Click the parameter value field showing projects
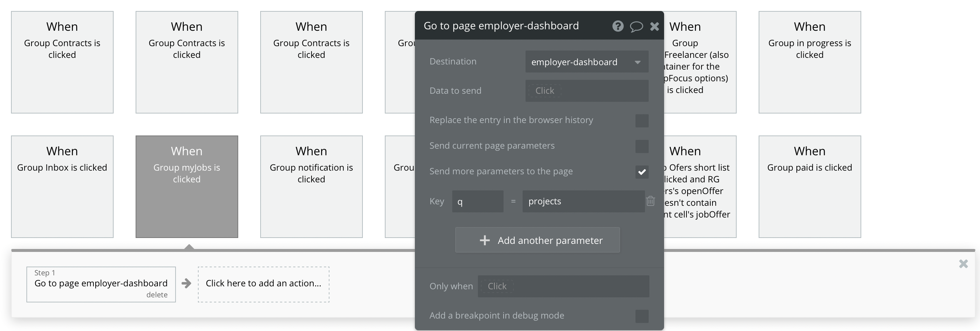 pos(583,201)
